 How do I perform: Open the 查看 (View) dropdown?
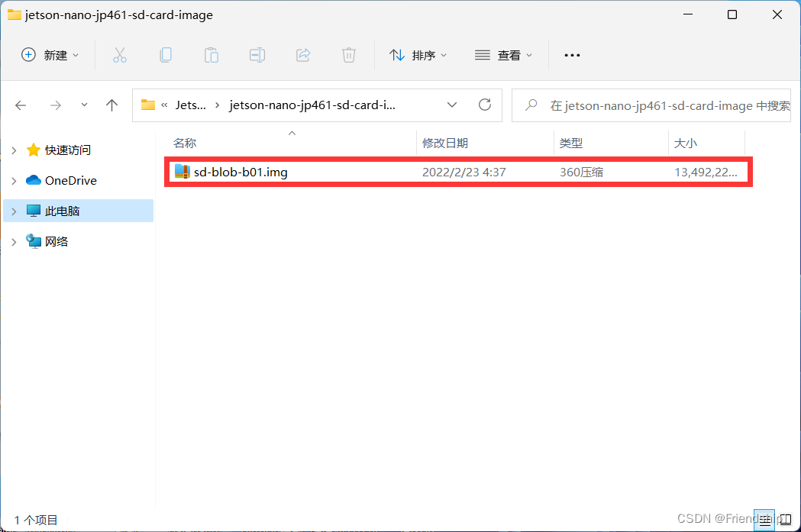click(504, 55)
